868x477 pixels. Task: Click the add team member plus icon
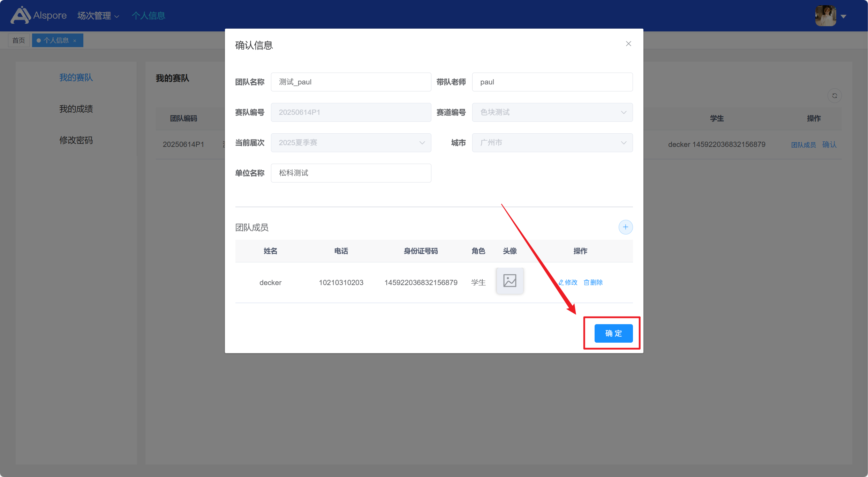pyautogui.click(x=625, y=227)
